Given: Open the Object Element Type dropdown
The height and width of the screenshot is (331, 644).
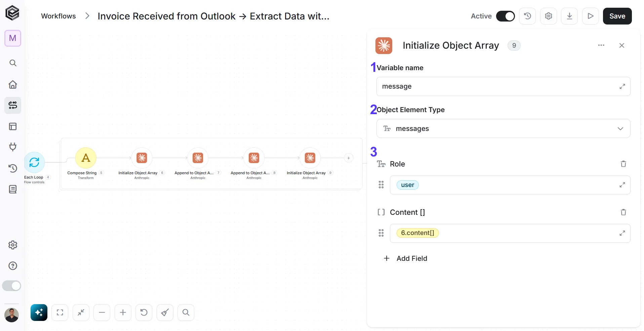Looking at the screenshot, I should tap(503, 129).
